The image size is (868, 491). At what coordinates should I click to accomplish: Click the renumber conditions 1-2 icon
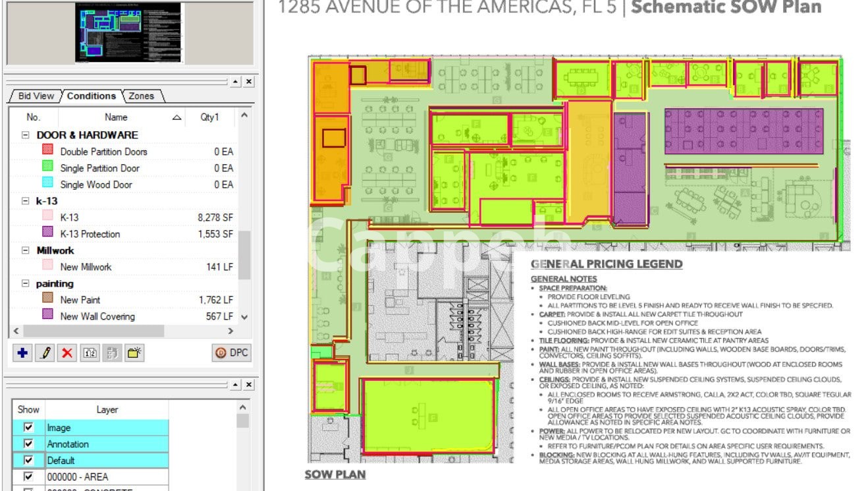click(x=90, y=353)
